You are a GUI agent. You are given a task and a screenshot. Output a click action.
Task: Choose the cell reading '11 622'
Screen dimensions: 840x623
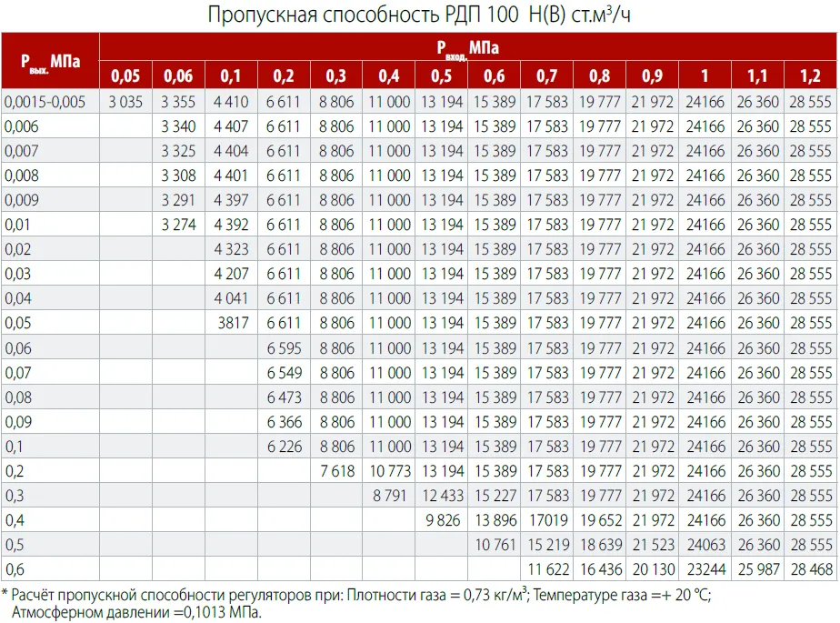pyautogui.click(x=548, y=569)
